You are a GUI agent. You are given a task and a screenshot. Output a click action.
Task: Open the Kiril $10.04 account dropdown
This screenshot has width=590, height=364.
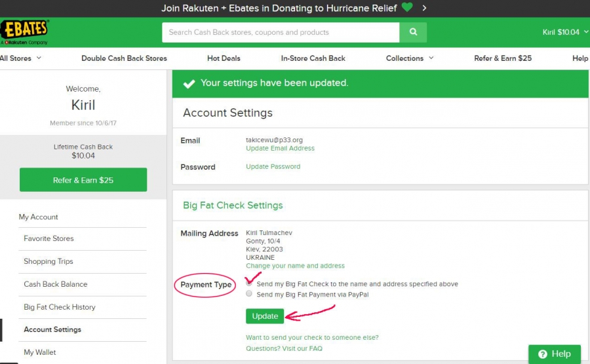click(x=565, y=32)
